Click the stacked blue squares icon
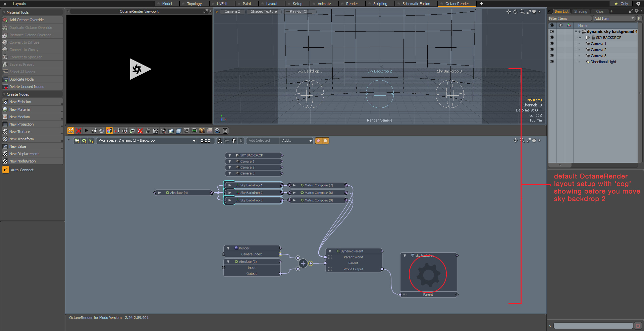 tap(179, 131)
